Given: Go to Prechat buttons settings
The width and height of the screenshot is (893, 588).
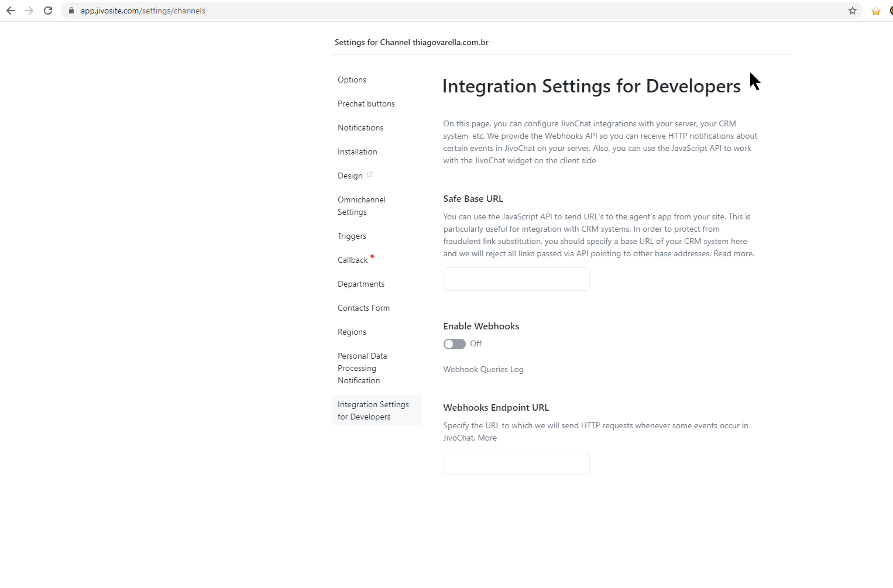Looking at the screenshot, I should point(366,104).
